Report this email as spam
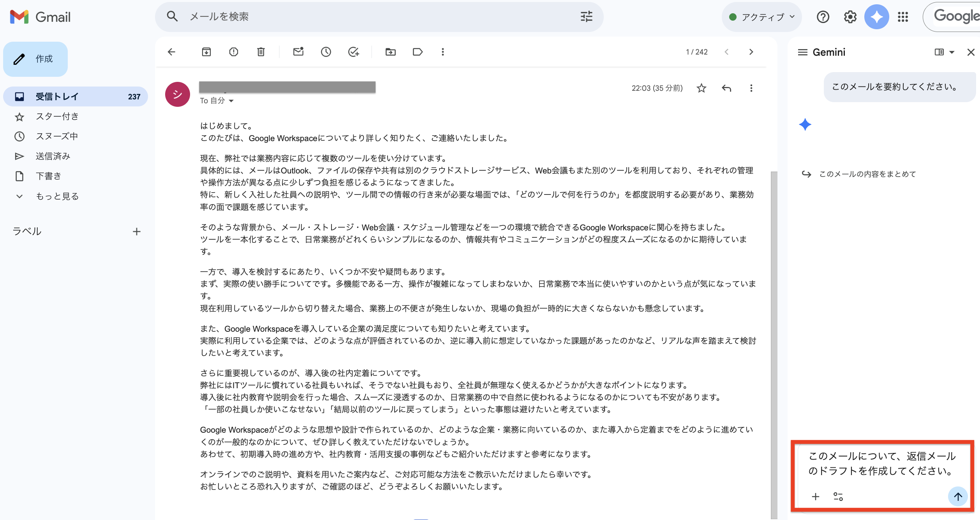 point(234,52)
